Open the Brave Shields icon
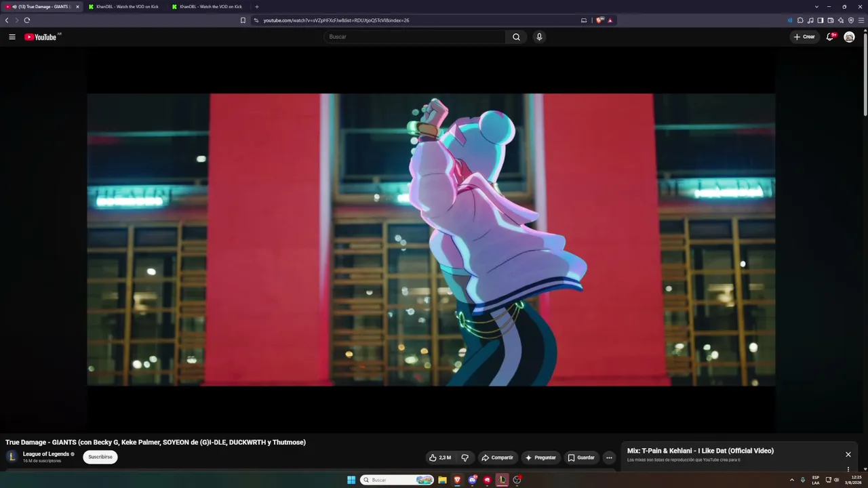This screenshot has height=488, width=868. click(599, 20)
